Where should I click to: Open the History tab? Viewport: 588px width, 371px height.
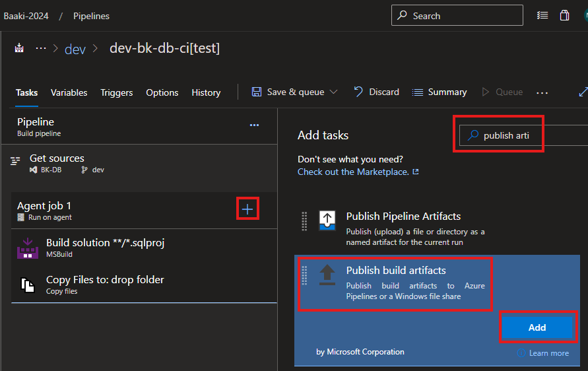(x=206, y=92)
